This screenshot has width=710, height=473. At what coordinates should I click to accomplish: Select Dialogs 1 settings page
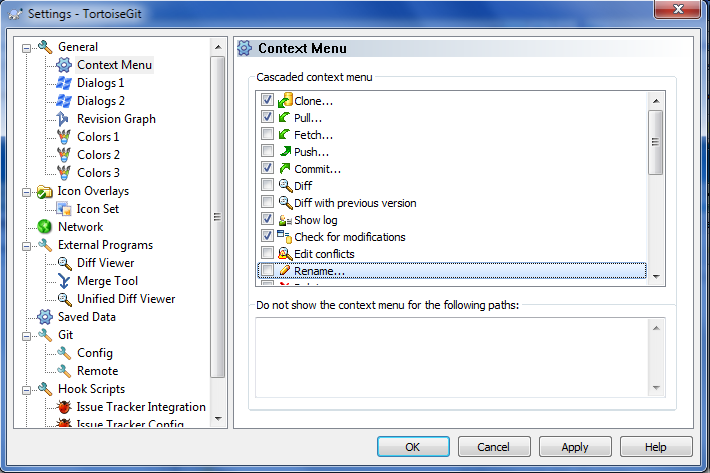pyautogui.click(x=101, y=83)
